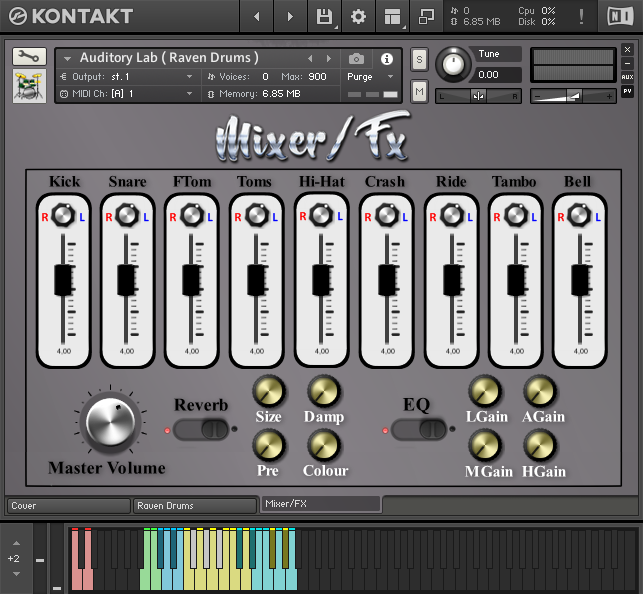The height and width of the screenshot is (594, 643).
Task: Select the Mixer/FX tab
Action: (321, 504)
